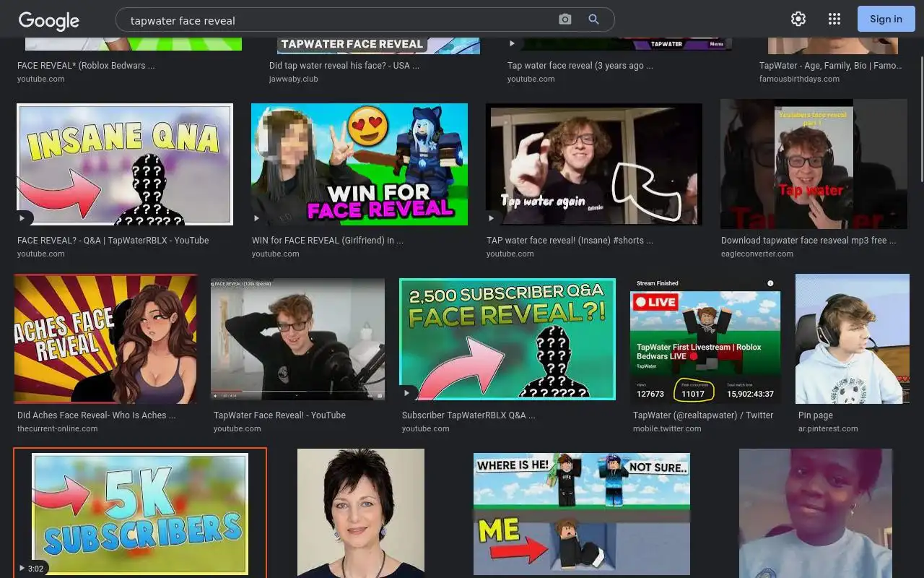Click the Google logo
924x578 pixels.
48,21
